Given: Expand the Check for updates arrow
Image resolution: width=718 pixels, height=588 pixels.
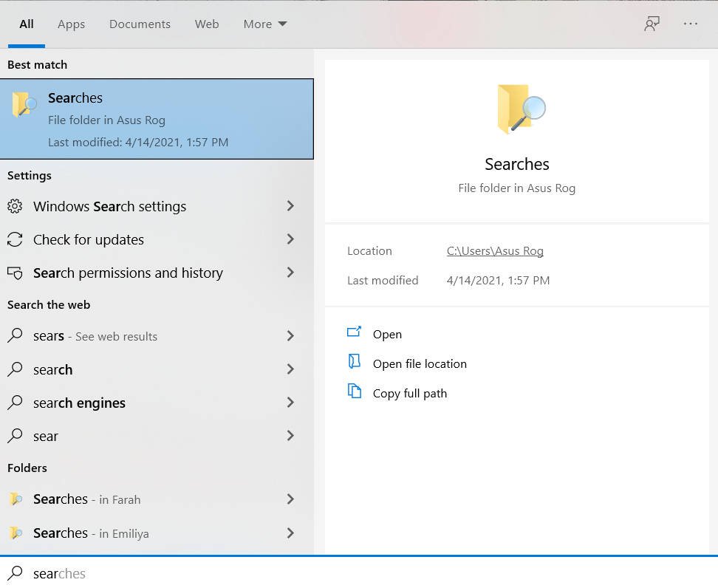Looking at the screenshot, I should 290,239.
